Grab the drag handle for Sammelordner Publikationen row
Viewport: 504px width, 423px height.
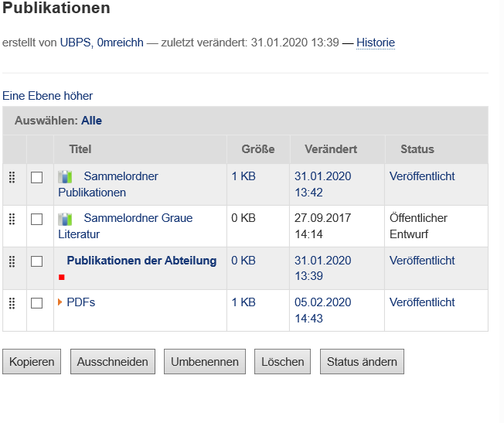pos(12,177)
